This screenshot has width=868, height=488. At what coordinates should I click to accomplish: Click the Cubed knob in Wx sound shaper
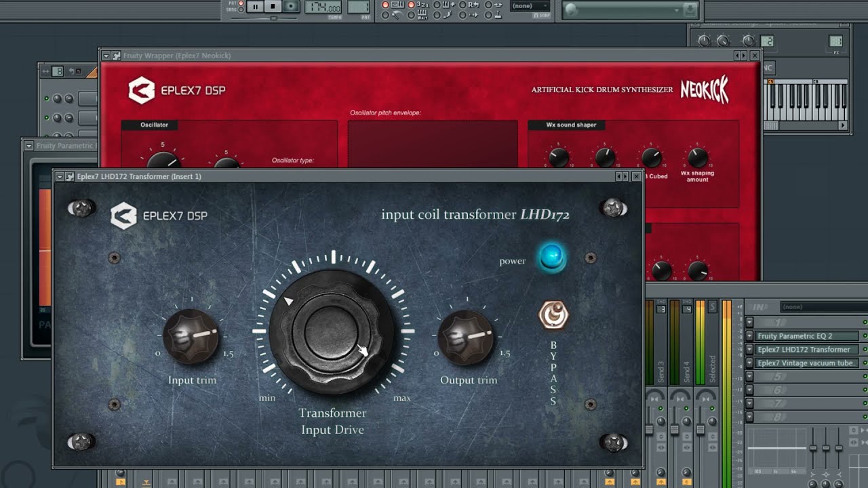(651, 158)
